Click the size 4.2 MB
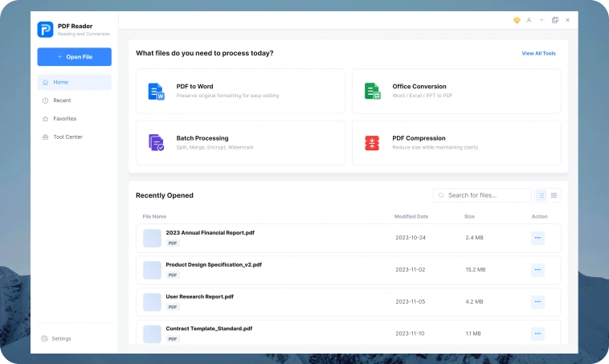 click(x=474, y=301)
